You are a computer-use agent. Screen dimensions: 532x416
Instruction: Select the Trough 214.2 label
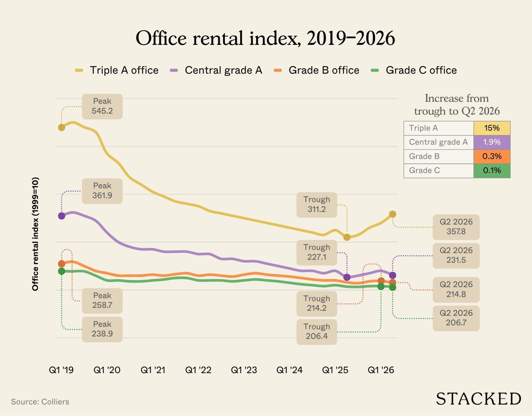click(317, 304)
